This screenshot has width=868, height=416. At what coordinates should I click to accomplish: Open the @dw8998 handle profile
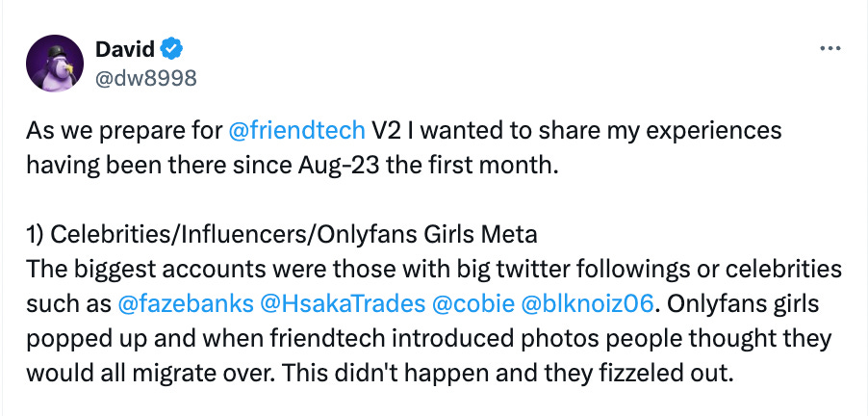pos(145,77)
